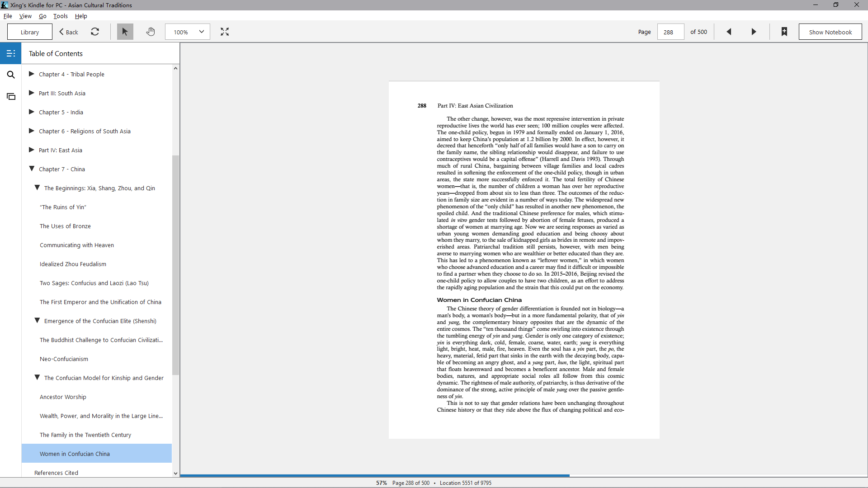
Task: Go to previous page arrow
Action: (729, 32)
